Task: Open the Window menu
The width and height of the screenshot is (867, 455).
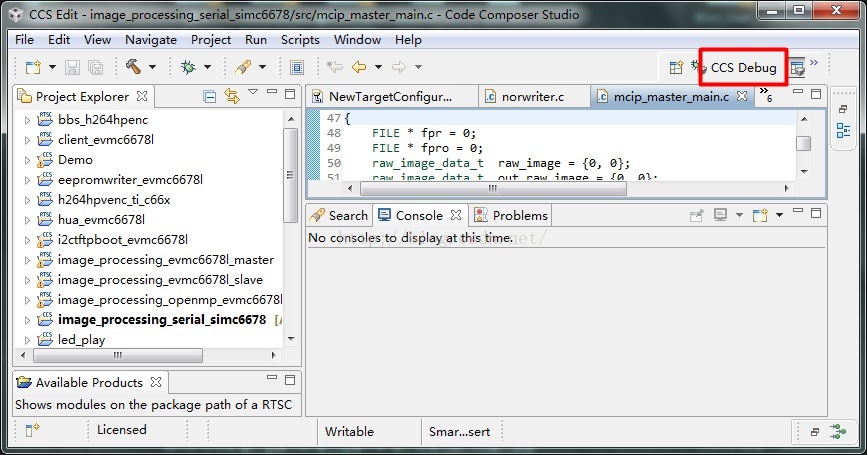Action: 357,40
